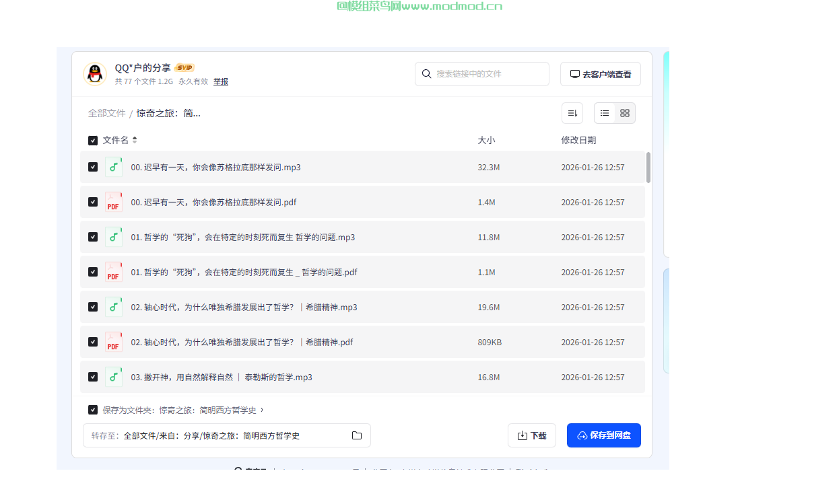Sort by 文件名 column arrow
This screenshot has height=504, width=839.
tap(135, 140)
